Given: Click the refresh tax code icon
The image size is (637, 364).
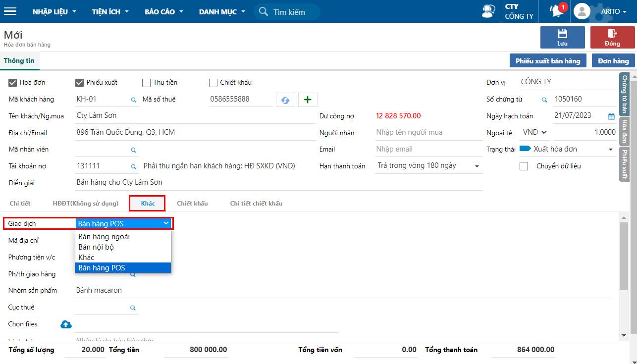Looking at the screenshot, I should click(x=285, y=100).
